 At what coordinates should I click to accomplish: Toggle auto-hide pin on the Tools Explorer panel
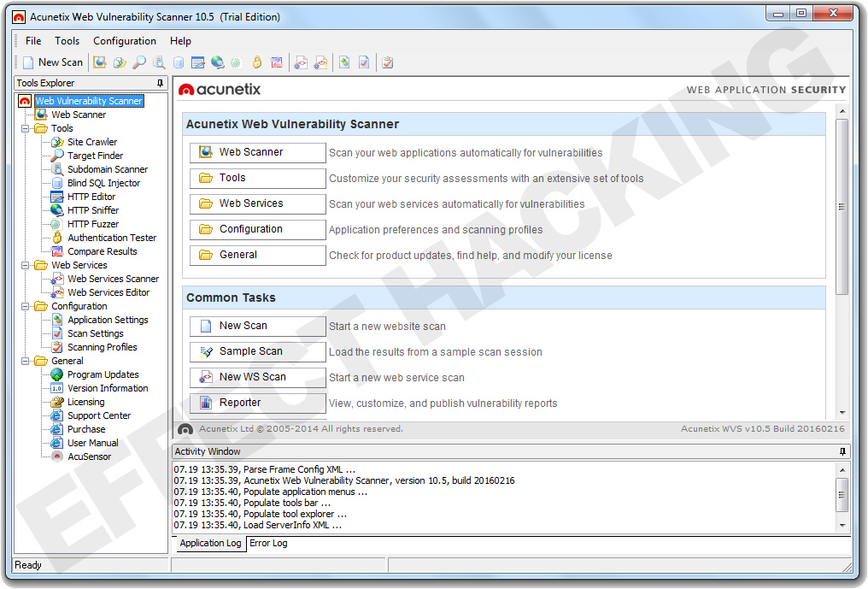(160, 83)
